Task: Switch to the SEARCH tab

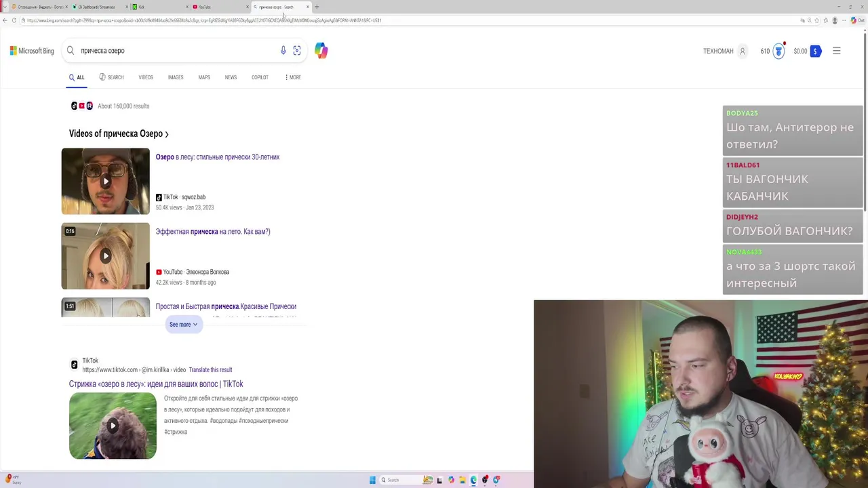Action: pyautogui.click(x=111, y=77)
